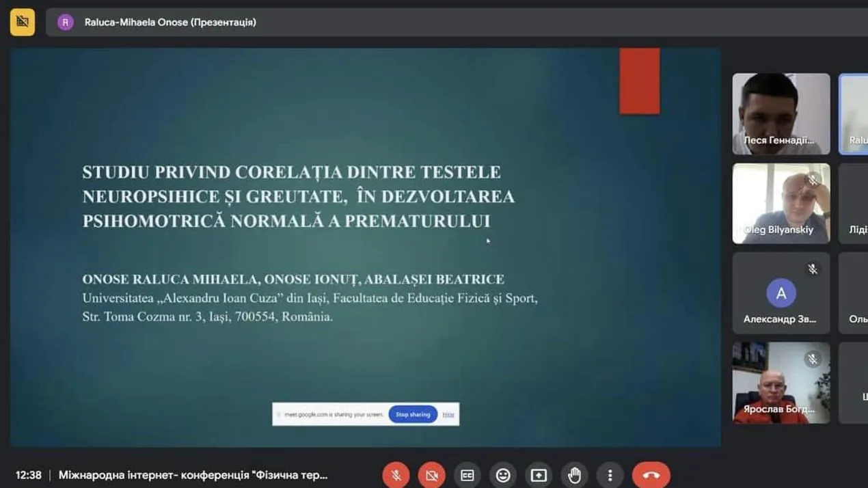The height and width of the screenshot is (488, 868).
Task: Raise your hand with the hand icon
Action: (x=574, y=475)
